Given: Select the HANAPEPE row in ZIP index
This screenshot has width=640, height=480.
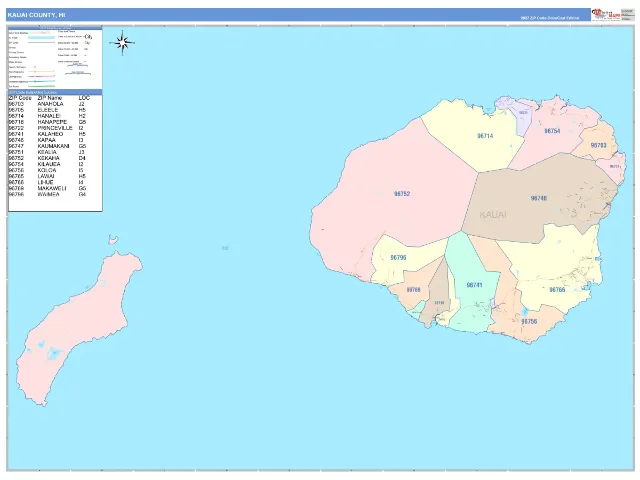Looking at the screenshot, I should click(x=49, y=122).
